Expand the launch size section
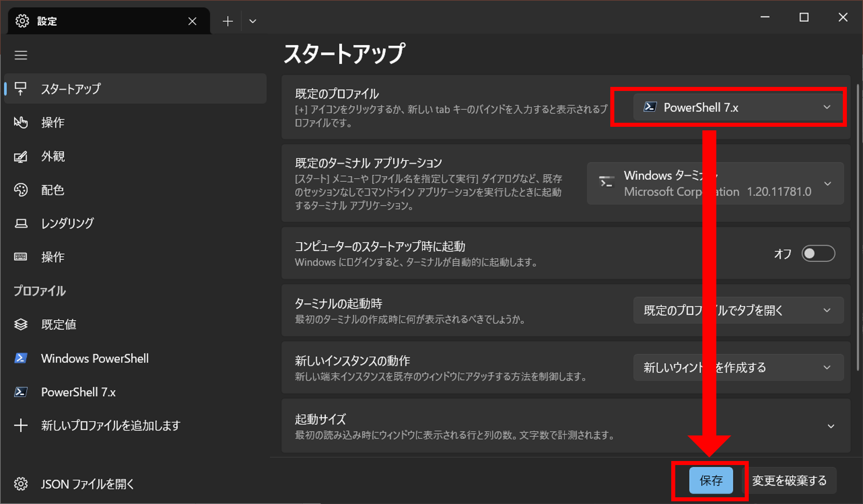This screenshot has height=504, width=863. coord(831,426)
